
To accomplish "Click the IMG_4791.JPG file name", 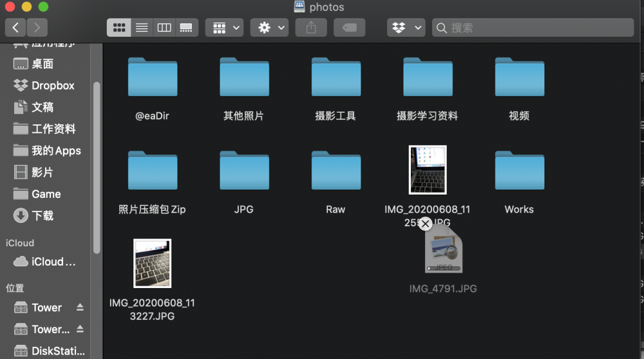I will (x=443, y=289).
